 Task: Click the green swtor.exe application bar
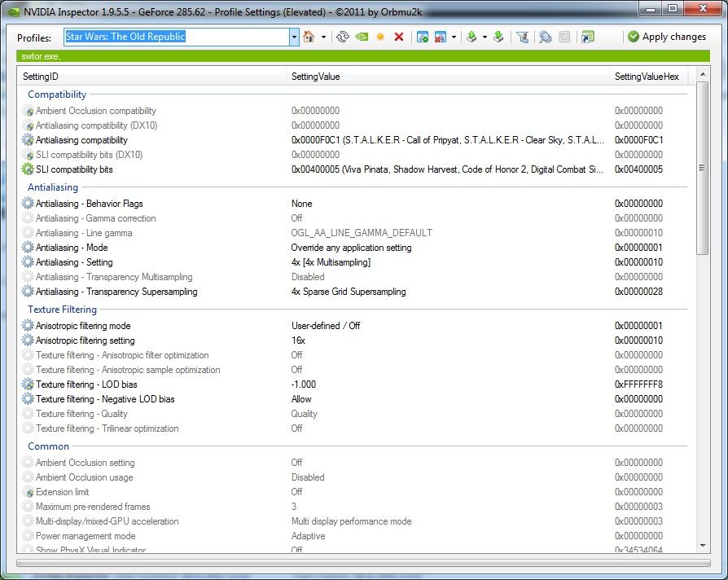(363, 56)
